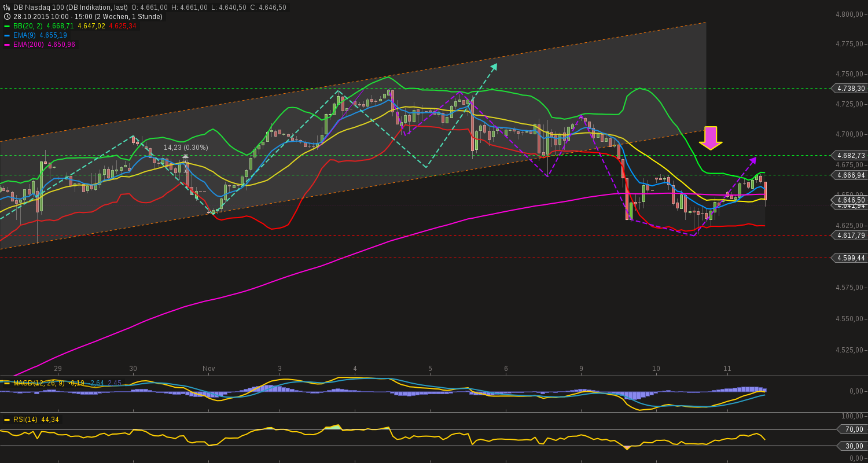Click the clock icon next to the date range
The image size is (868, 463).
coord(7,17)
